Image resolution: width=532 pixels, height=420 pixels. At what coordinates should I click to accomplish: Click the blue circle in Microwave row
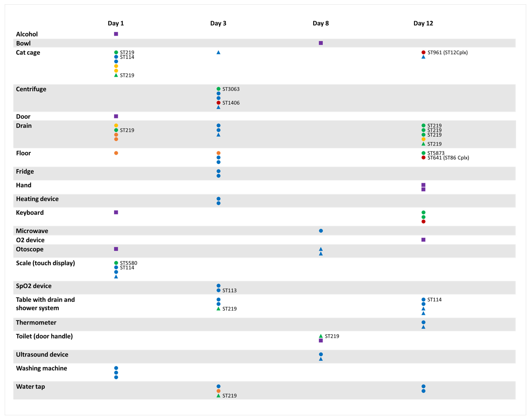click(x=321, y=231)
